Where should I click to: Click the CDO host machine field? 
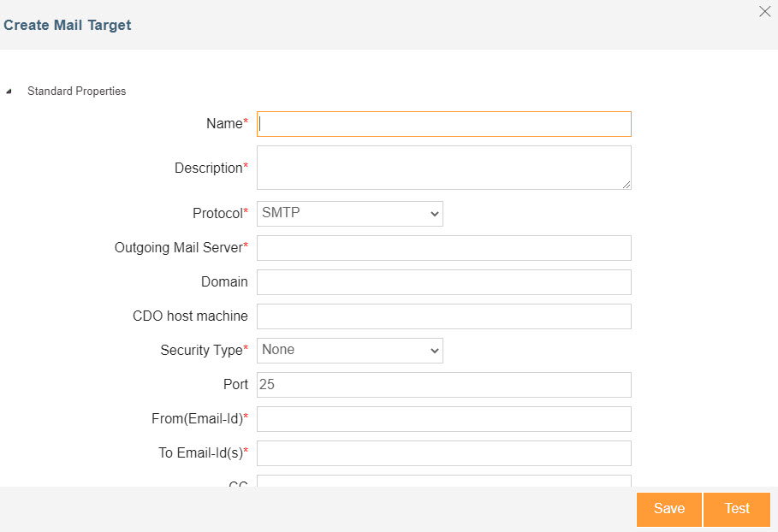coord(443,316)
